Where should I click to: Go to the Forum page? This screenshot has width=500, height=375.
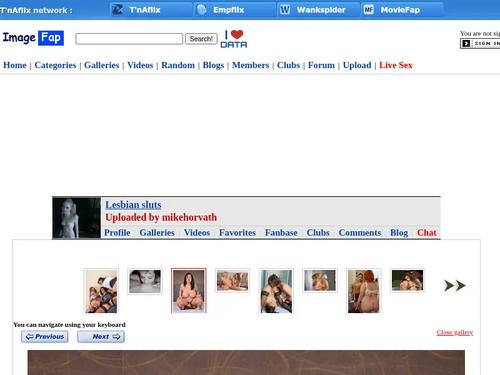[x=321, y=65]
